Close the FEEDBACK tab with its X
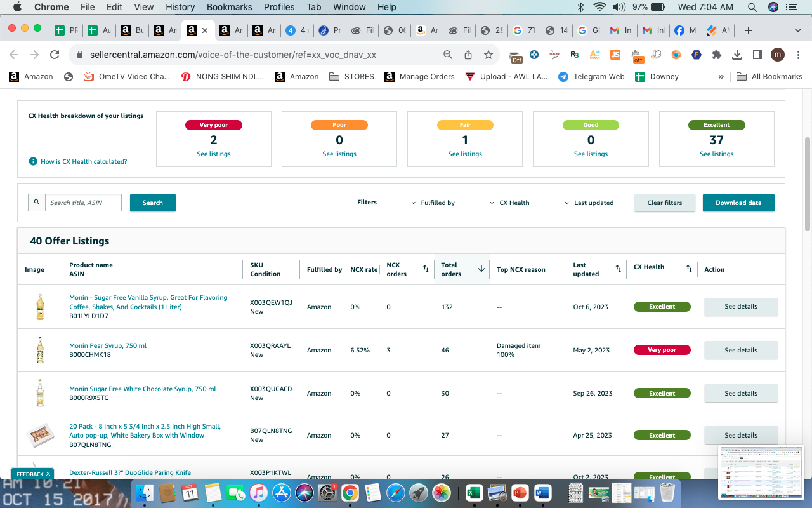The width and height of the screenshot is (812, 508). [x=48, y=474]
